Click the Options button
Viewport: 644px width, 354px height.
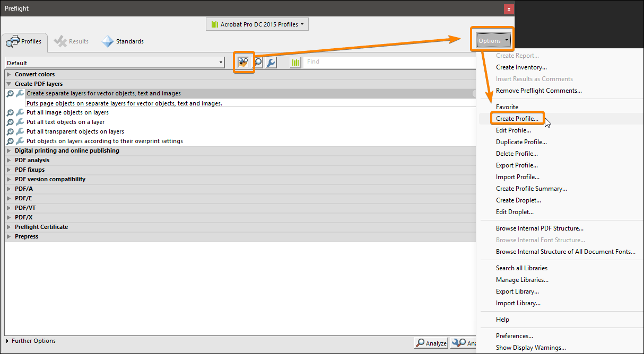(x=492, y=40)
